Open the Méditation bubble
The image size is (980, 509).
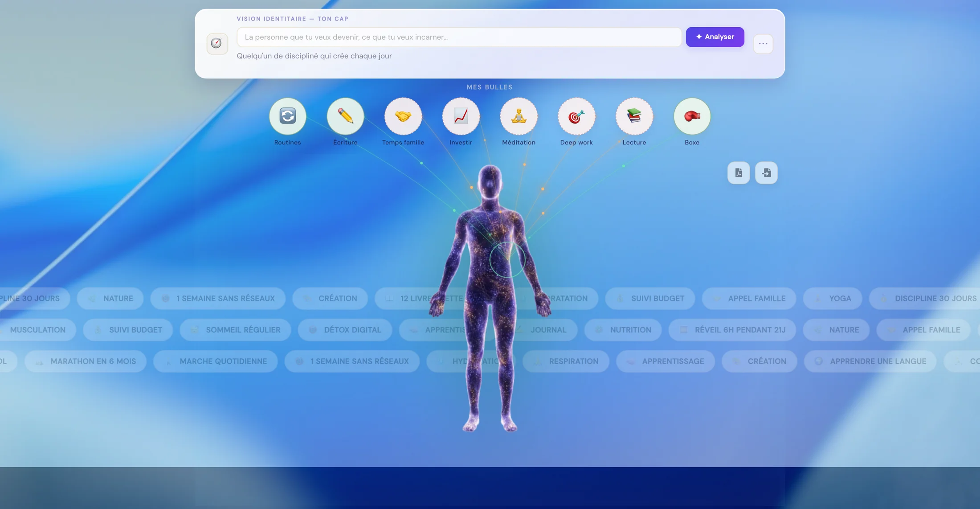519,116
